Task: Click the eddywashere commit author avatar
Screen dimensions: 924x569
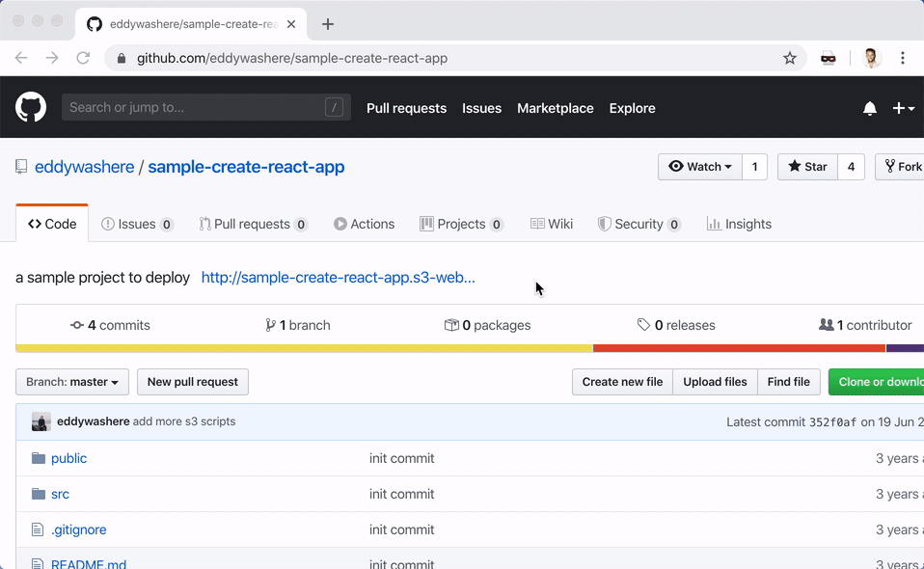Action: point(41,421)
